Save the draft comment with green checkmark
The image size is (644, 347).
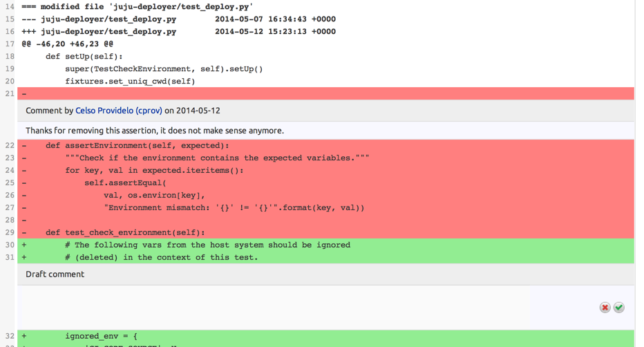(619, 308)
